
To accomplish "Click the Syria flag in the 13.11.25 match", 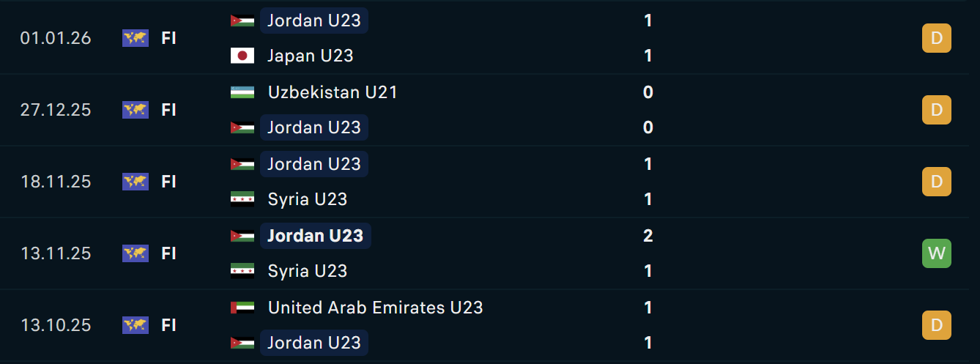I will coord(242,271).
